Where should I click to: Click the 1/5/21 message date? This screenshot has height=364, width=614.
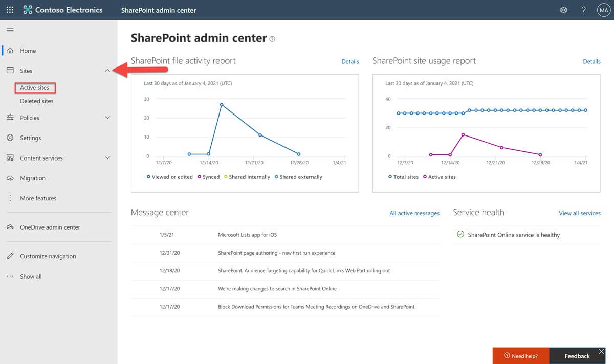click(167, 235)
